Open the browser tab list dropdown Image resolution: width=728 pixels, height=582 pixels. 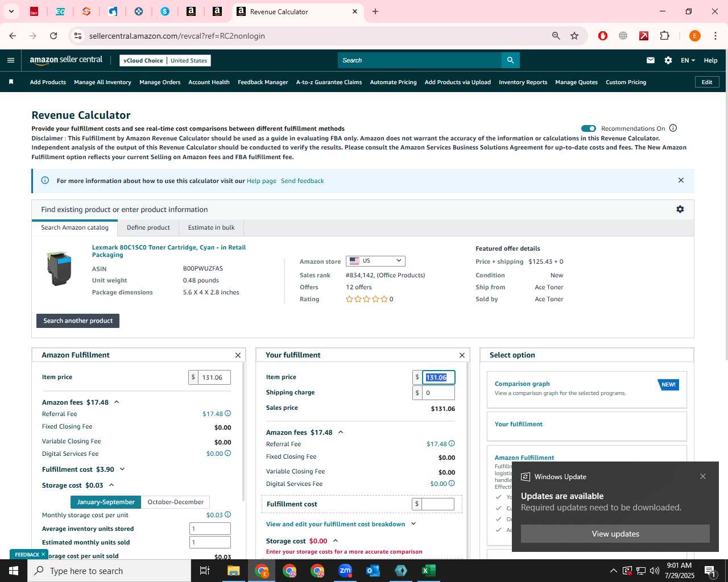tap(11, 11)
